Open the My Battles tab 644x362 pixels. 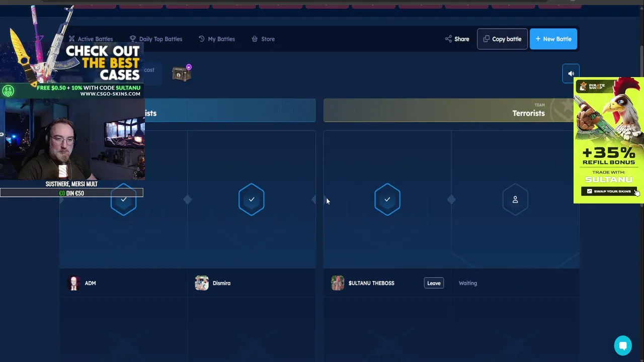216,39
